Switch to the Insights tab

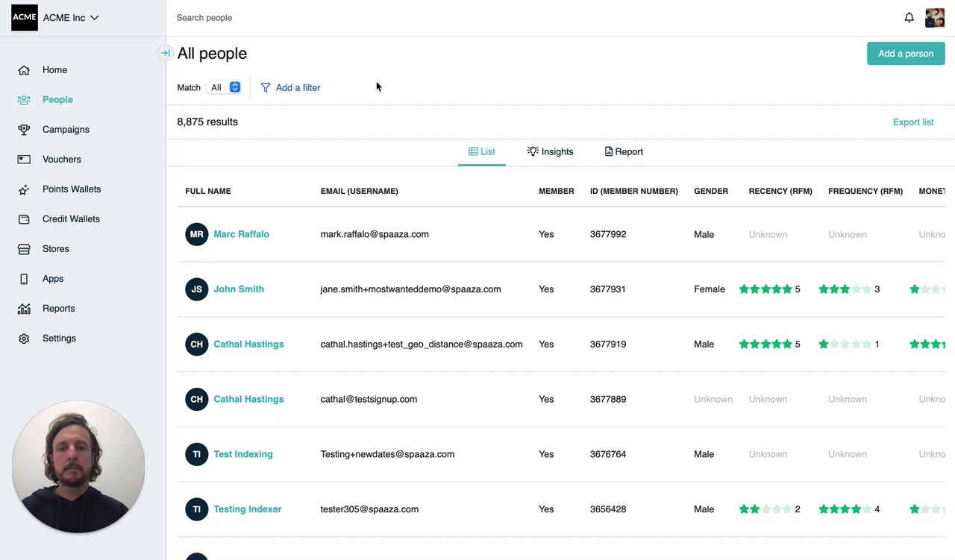(550, 151)
